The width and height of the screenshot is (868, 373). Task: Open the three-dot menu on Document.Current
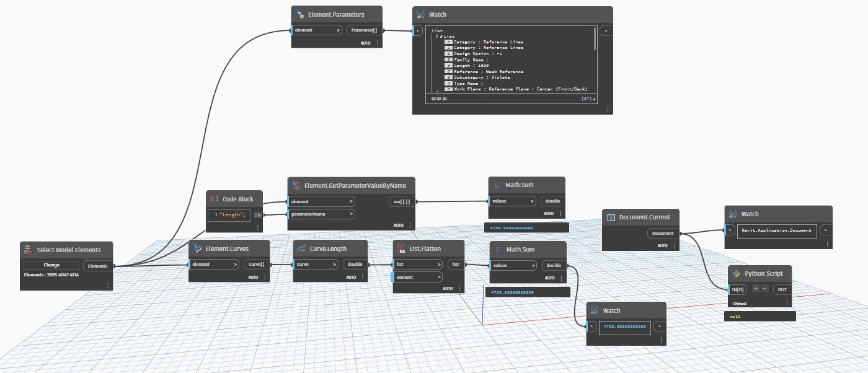(675, 245)
